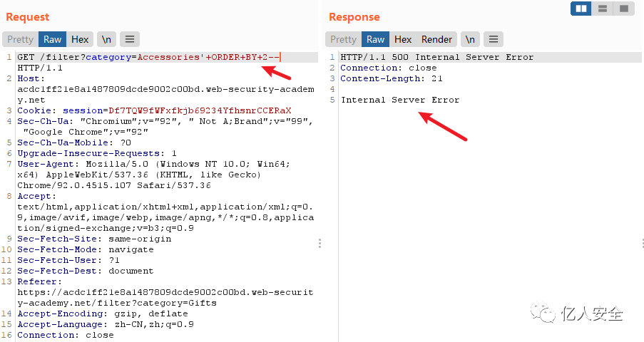This screenshot has height=342, width=644.
Task: Click Sec-Fetch-Site: same-origin line
Action: pos(94,239)
